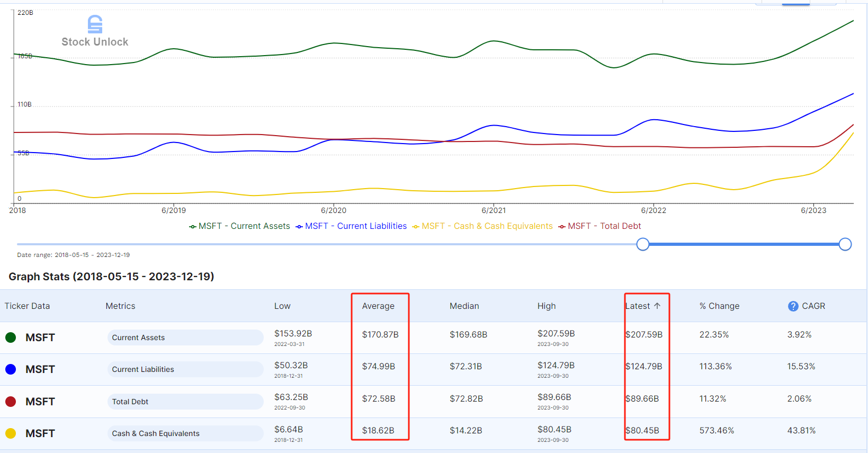Viewport: 868px width, 453px height.
Task: Select the 22.35% change value
Action: [x=714, y=335]
